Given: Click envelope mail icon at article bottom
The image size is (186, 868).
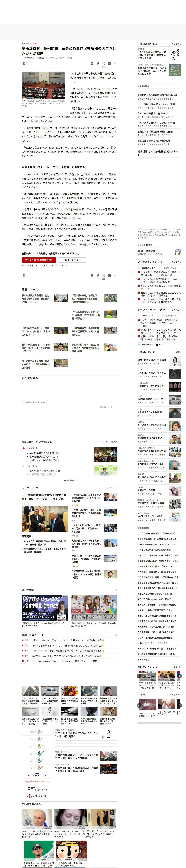Looking at the screenshot, I should [92, 275].
